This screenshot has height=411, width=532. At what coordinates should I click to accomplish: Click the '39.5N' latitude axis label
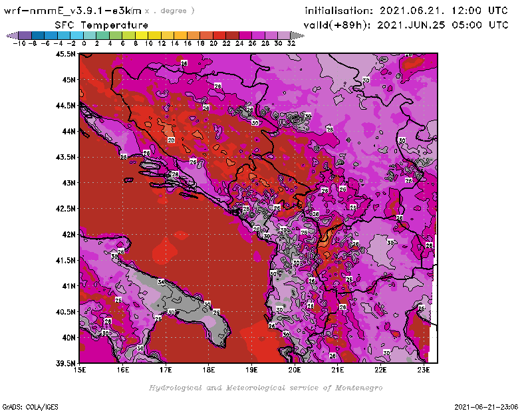click(x=65, y=364)
